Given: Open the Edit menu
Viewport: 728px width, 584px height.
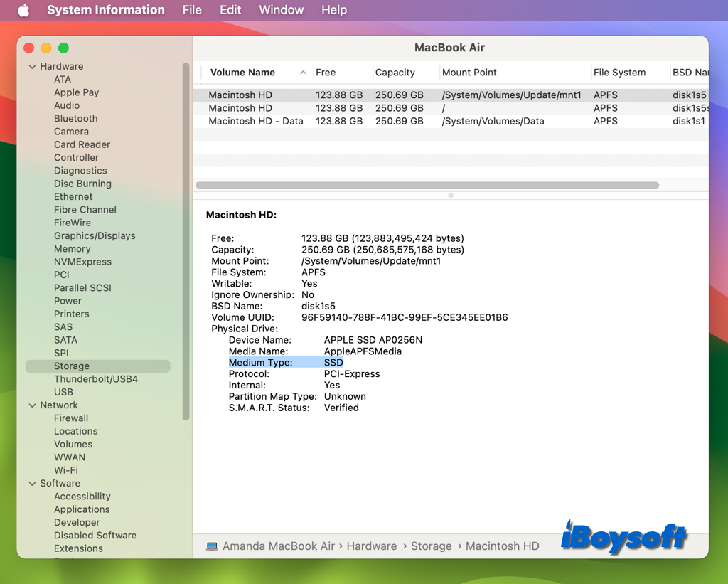Looking at the screenshot, I should [230, 10].
